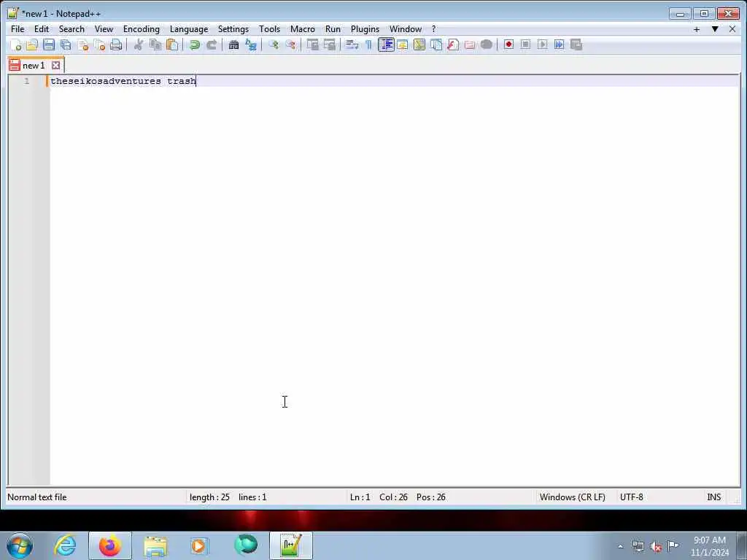Open the Tools menu

tap(270, 29)
